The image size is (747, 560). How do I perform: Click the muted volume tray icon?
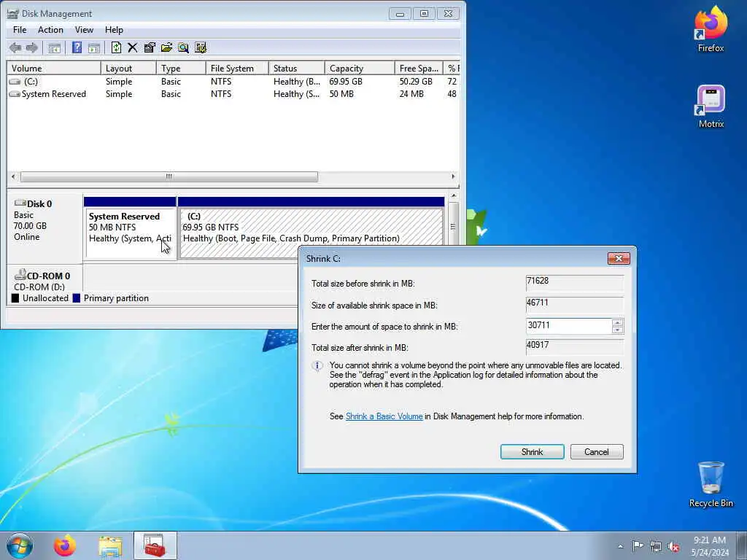[673, 546]
